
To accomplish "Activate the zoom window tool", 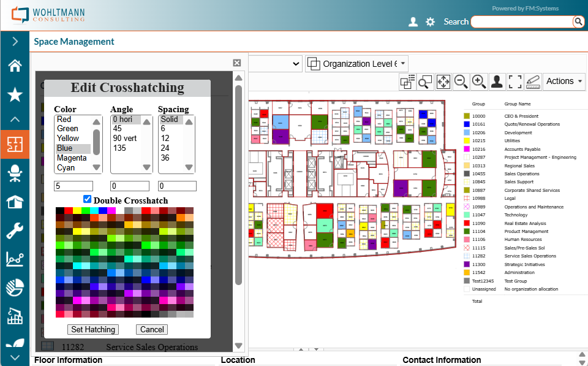I will (x=425, y=82).
